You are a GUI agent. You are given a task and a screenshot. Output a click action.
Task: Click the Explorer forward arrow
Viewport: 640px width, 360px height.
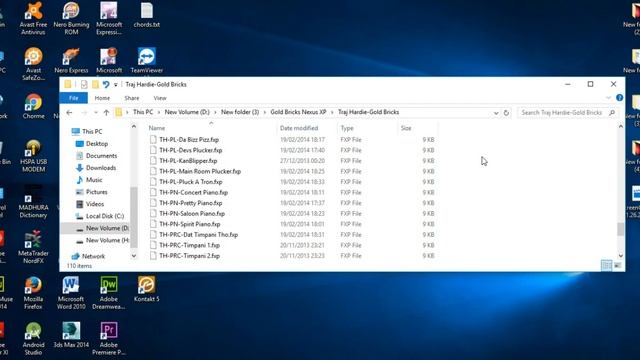tap(84, 112)
